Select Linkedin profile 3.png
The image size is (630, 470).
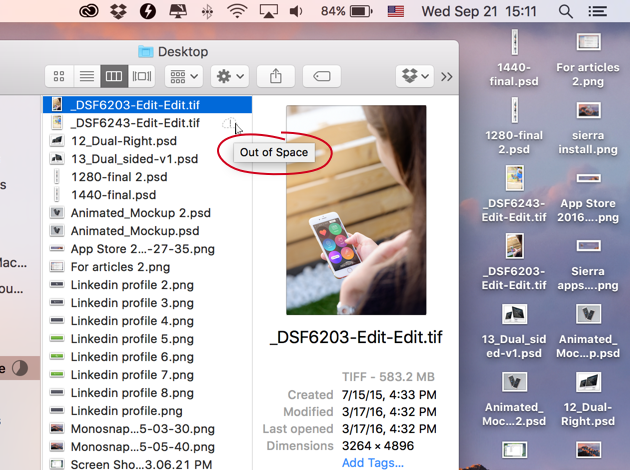[x=147, y=303]
